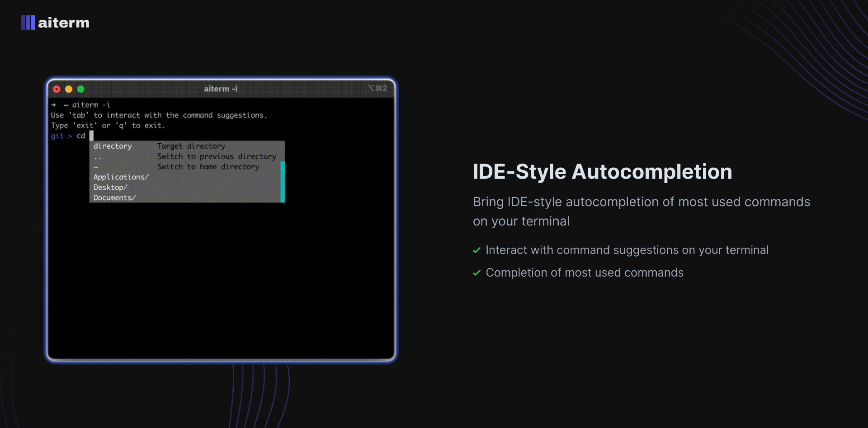868x428 pixels.
Task: Select 'Desktop/' from the suggestion list
Action: pos(110,188)
